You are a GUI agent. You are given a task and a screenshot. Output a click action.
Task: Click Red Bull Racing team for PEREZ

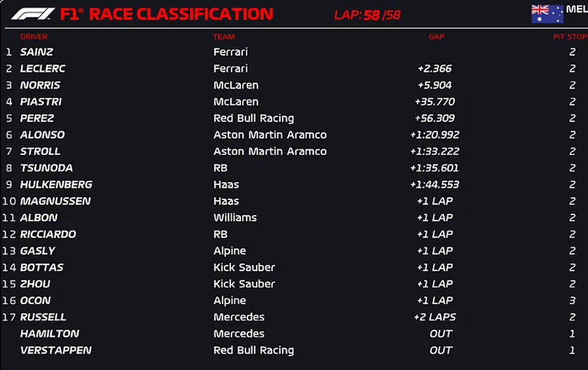click(254, 119)
